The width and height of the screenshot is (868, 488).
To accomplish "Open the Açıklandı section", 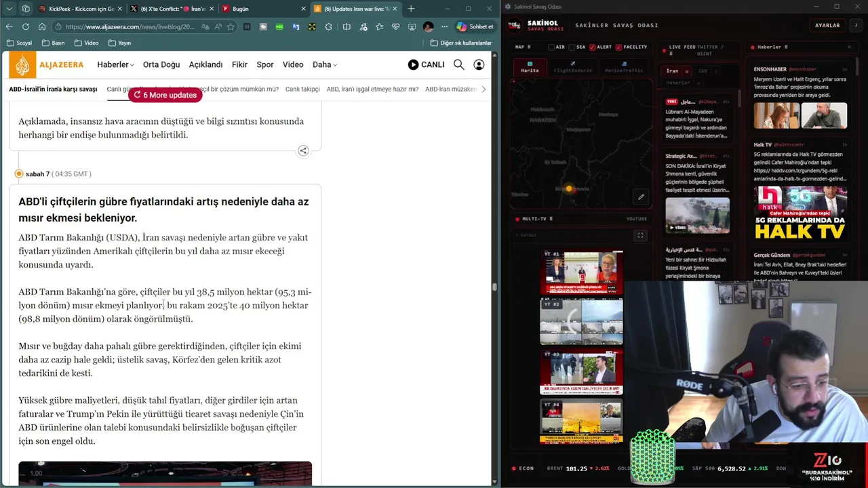I will tap(205, 64).
